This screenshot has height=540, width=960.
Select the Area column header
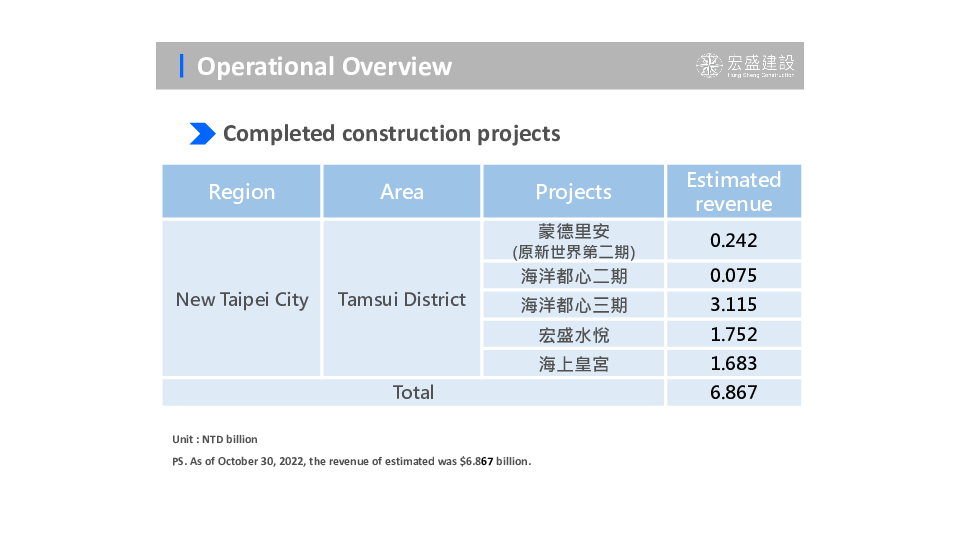402,191
